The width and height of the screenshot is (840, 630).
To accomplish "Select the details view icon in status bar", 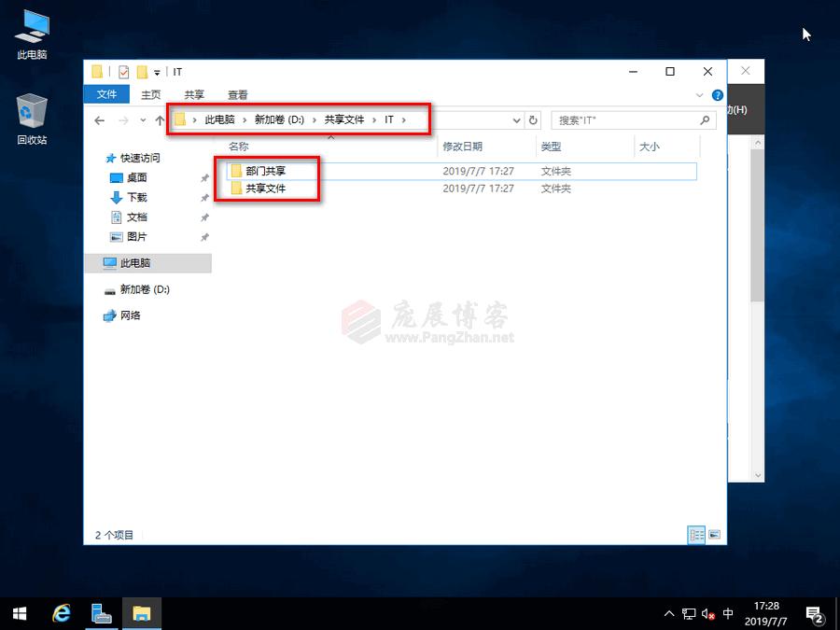I will [x=696, y=534].
